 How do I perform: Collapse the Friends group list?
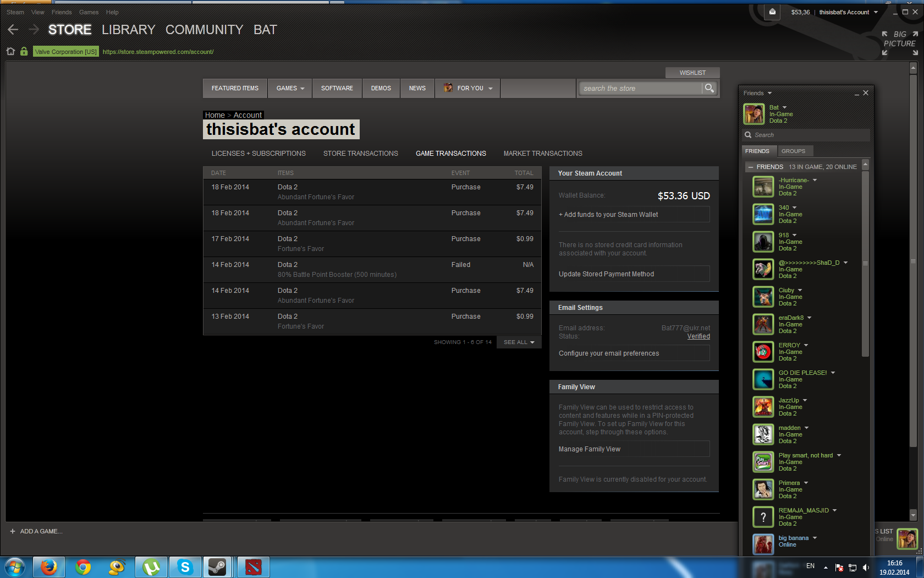click(x=751, y=167)
